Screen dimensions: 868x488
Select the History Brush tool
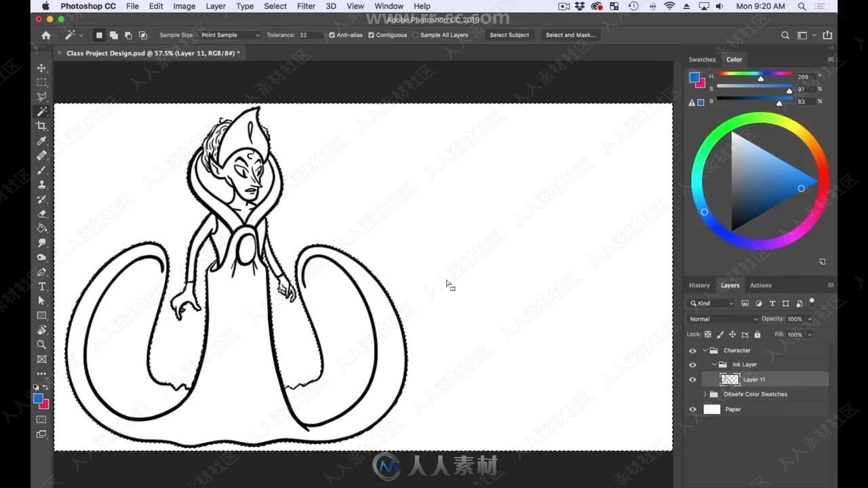41,199
